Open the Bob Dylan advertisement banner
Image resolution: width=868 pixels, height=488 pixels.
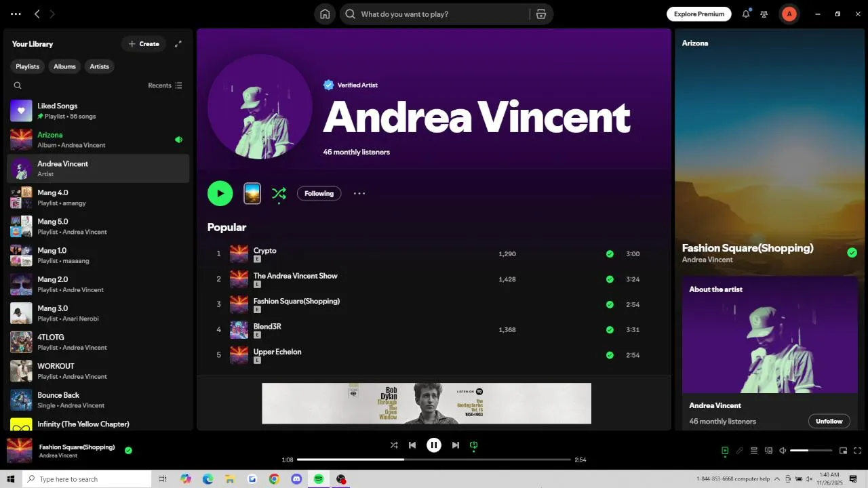427,403
